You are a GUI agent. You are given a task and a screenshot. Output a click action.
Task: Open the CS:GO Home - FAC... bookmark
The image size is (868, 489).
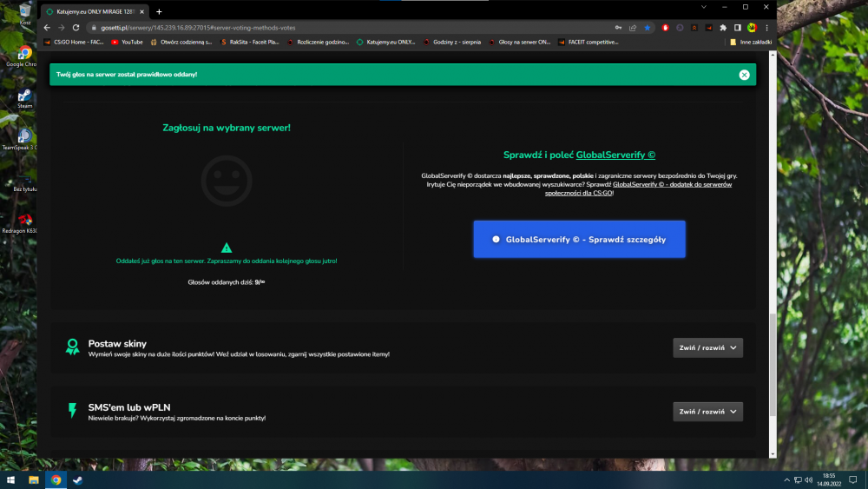(74, 42)
